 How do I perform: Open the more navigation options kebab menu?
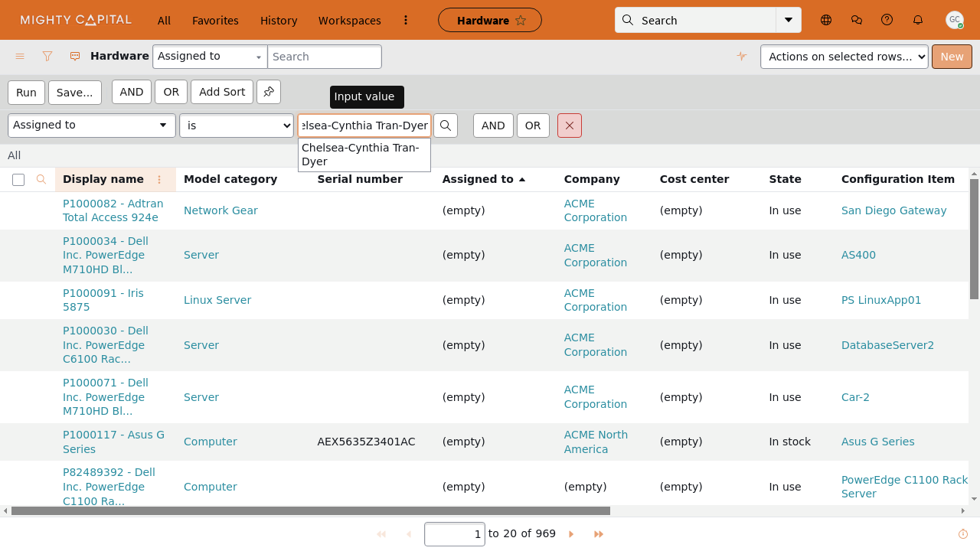click(x=406, y=21)
